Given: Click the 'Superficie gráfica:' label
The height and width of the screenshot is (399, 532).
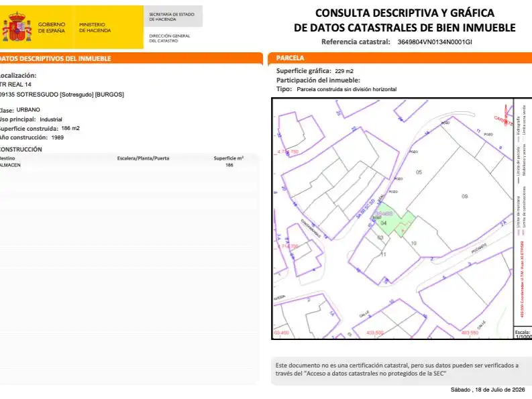Looking at the screenshot, I should [304, 71].
